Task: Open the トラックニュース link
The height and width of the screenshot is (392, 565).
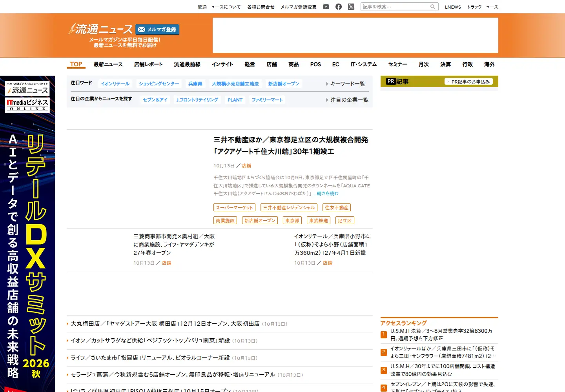Action: click(x=483, y=7)
